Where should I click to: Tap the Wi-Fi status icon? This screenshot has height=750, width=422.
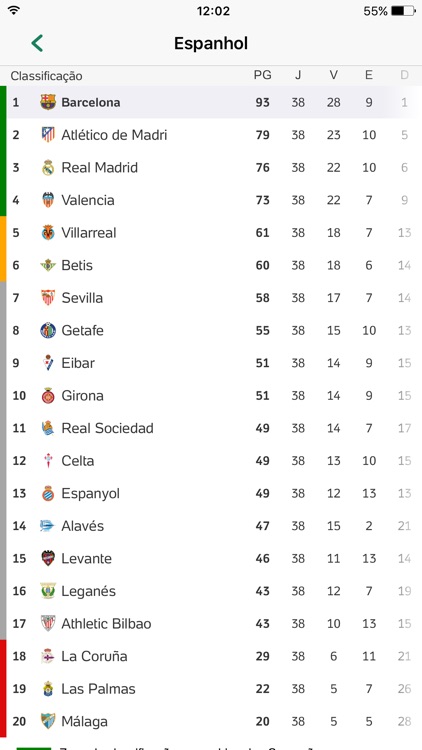tap(14, 11)
